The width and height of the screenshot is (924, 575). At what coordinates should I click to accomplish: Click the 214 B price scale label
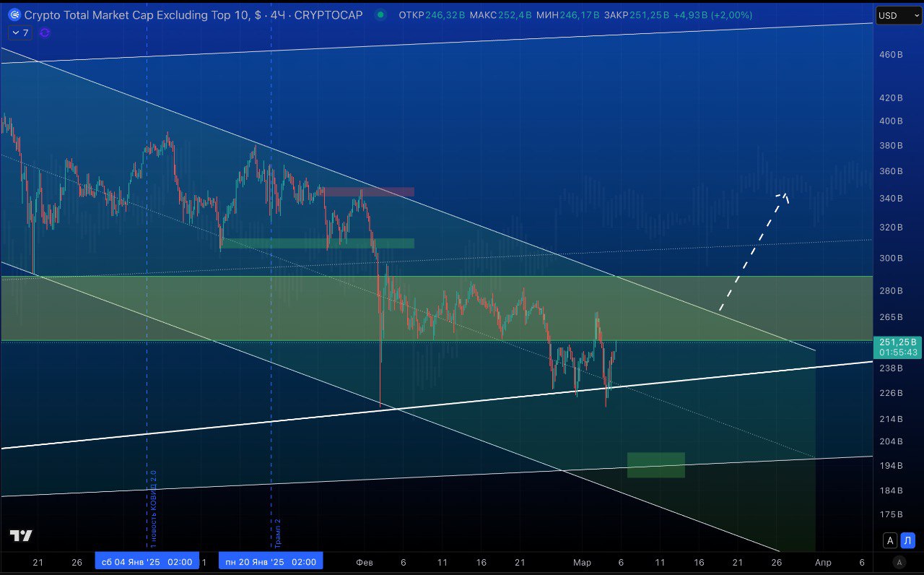[890, 418]
